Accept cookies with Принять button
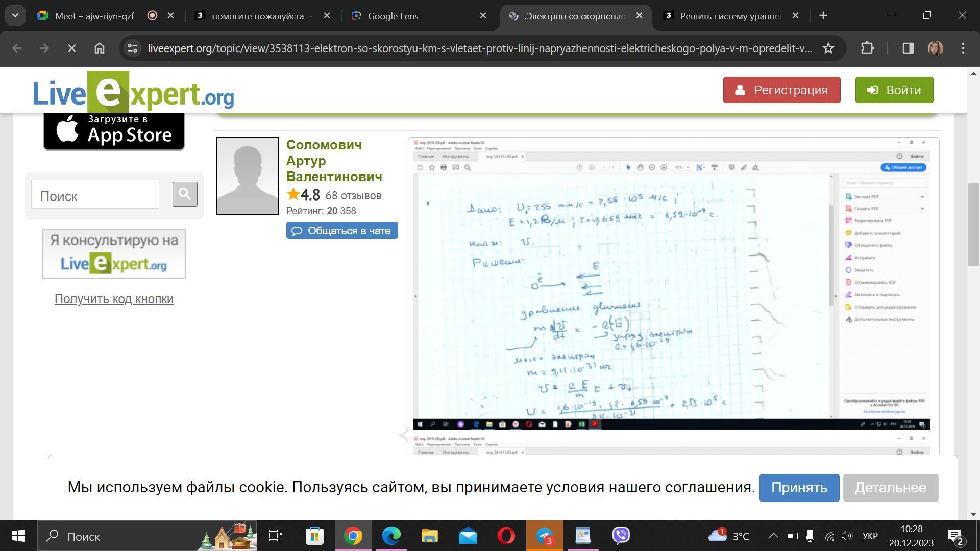 799,488
